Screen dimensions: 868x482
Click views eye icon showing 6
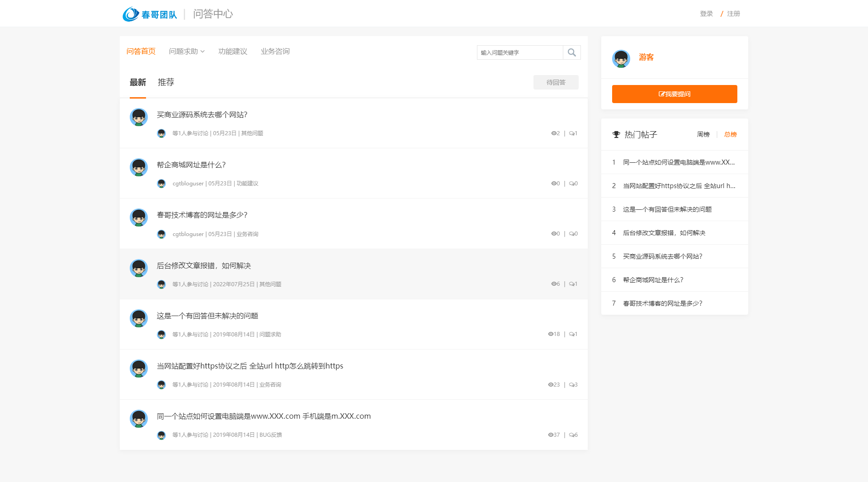[x=554, y=284]
